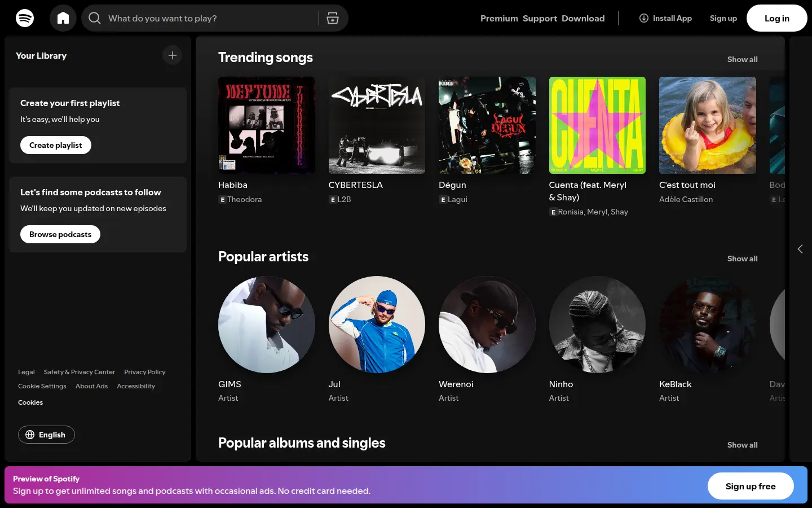Click the search magnifier icon
This screenshot has width=812, height=508.
coord(95,18)
